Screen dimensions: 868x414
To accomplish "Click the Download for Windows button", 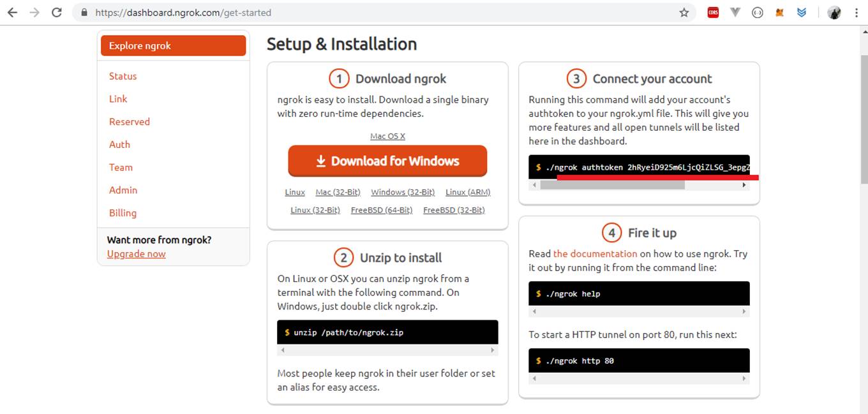I will tap(387, 161).
